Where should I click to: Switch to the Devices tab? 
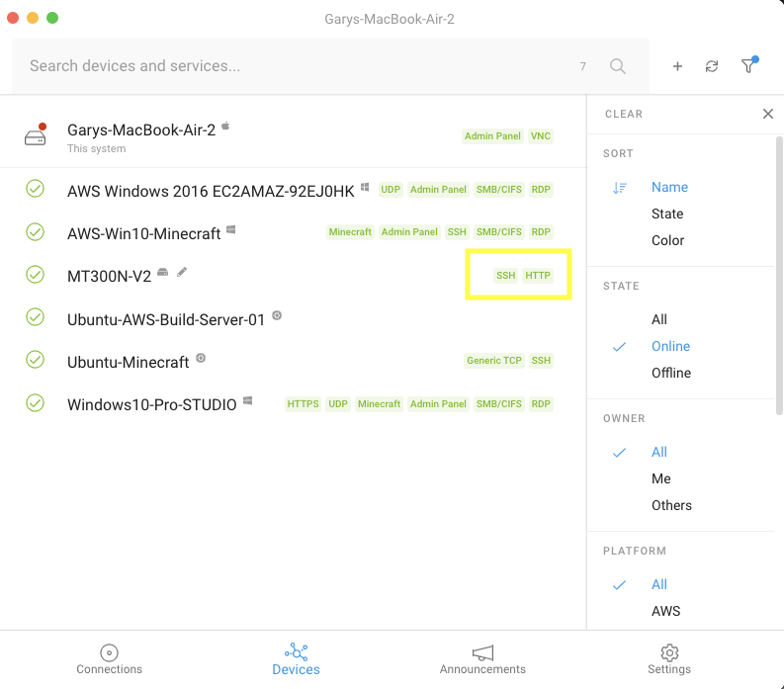tap(296, 659)
